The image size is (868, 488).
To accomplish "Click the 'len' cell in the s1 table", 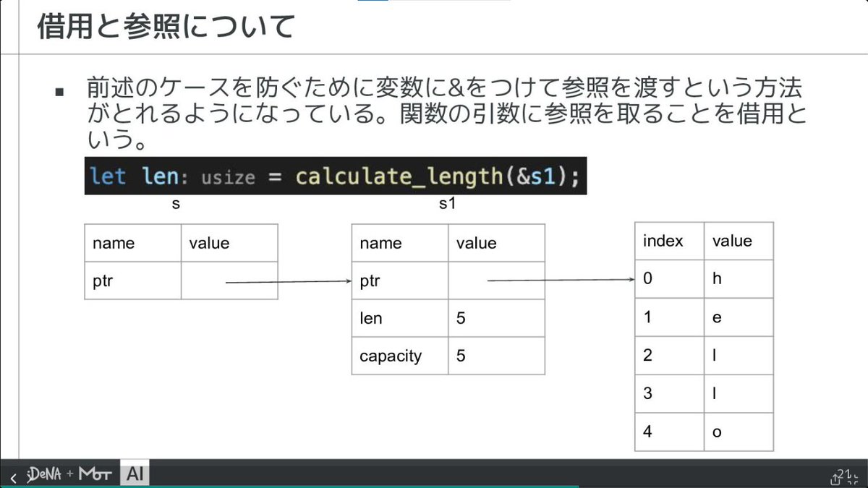I will pyautogui.click(x=400, y=318).
